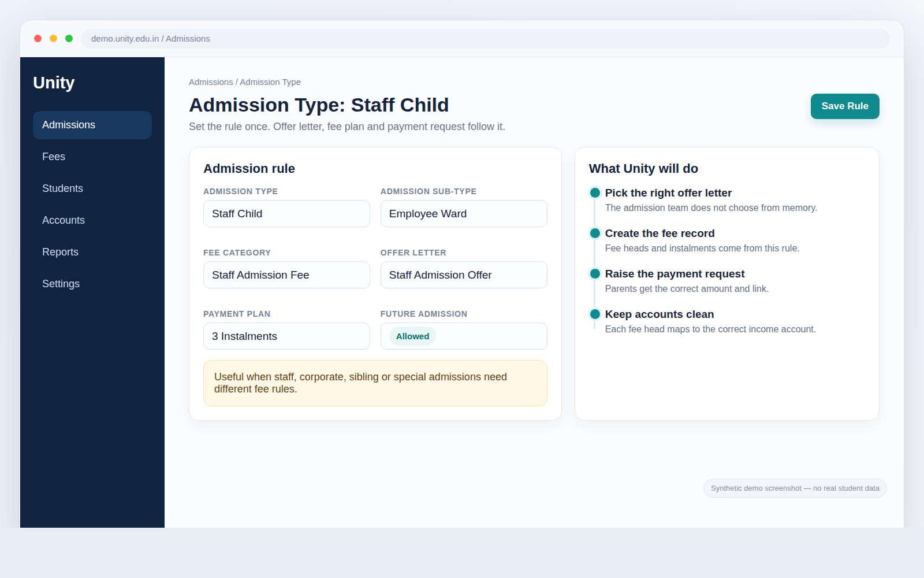This screenshot has height=578, width=924.
Task: Click the Future Admission field
Action: point(464,336)
